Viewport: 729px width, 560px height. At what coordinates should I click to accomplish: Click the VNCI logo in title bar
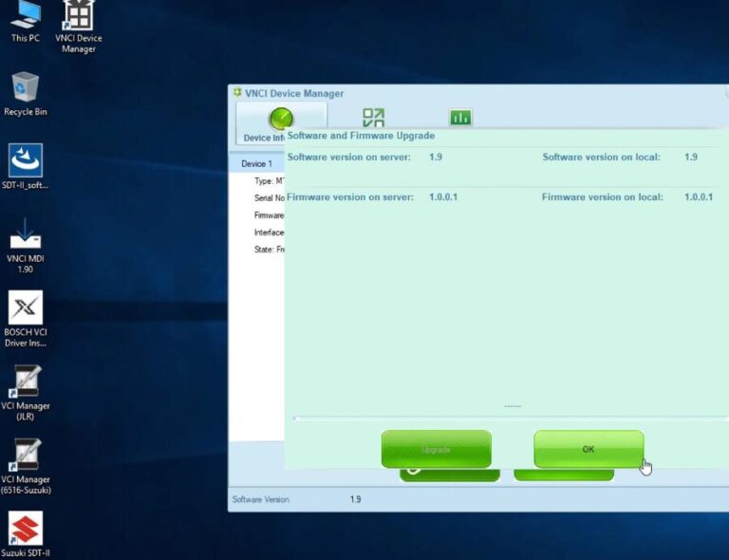tap(236, 93)
